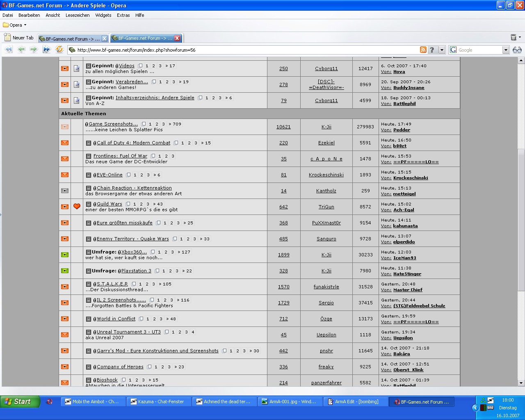This screenshot has height=420, width=525.
Task: Click the question mark security icon
Action: (x=432, y=50)
